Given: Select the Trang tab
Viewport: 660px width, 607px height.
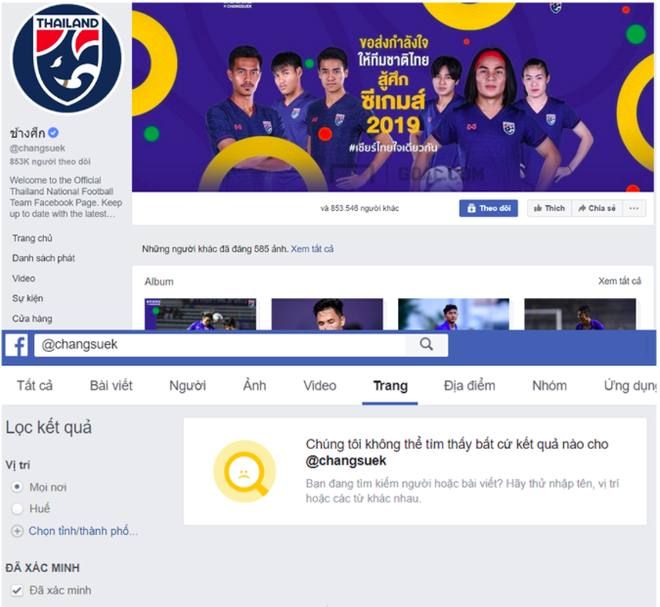Looking at the screenshot, I should coord(390,386).
